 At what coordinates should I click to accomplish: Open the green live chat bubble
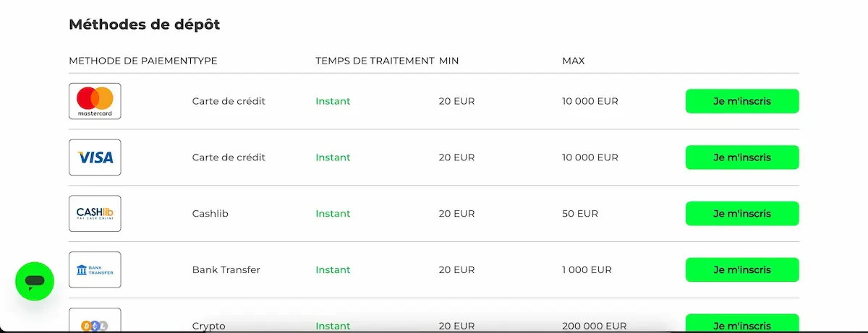tap(35, 282)
